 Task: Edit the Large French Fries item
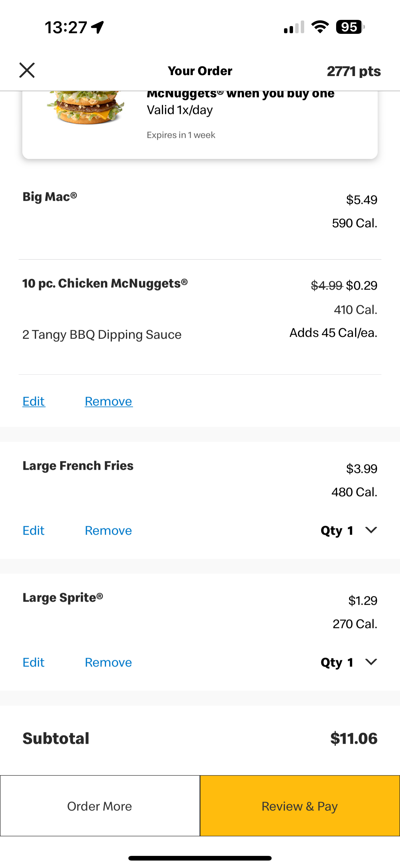[x=33, y=530]
